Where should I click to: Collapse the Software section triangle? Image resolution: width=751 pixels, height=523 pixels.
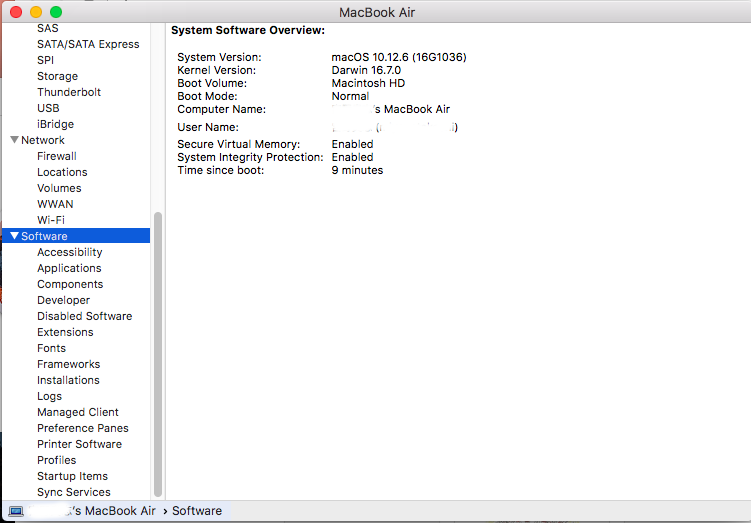point(14,236)
